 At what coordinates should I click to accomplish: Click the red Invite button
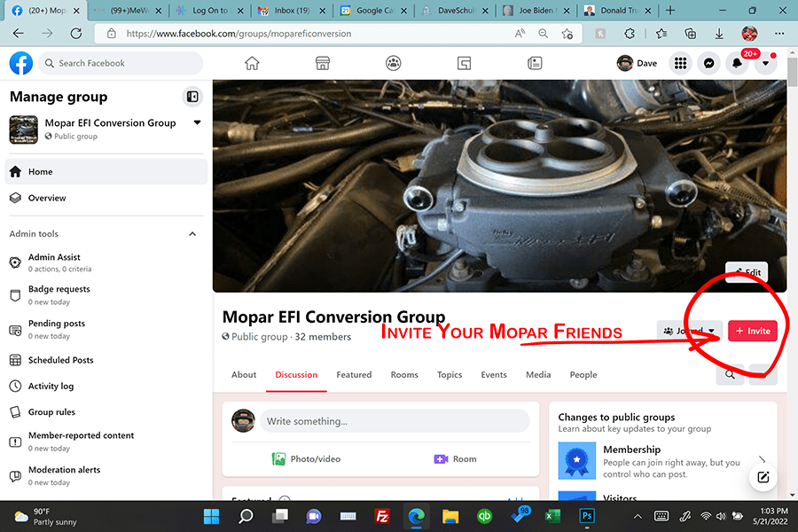click(x=753, y=331)
